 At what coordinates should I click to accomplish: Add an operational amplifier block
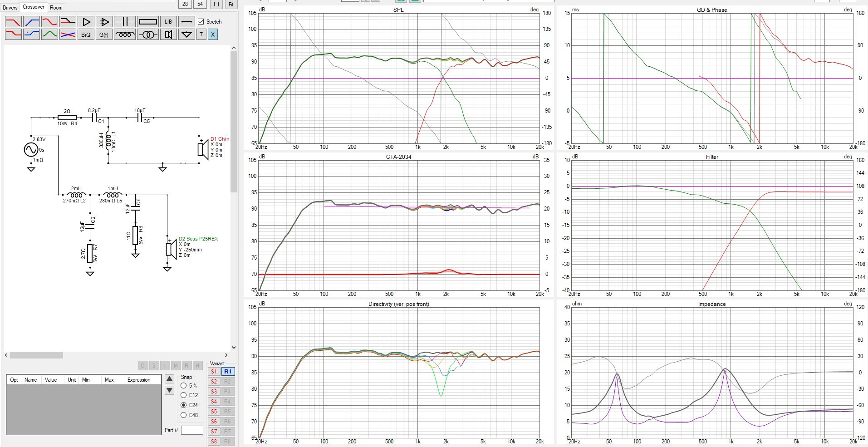(104, 21)
